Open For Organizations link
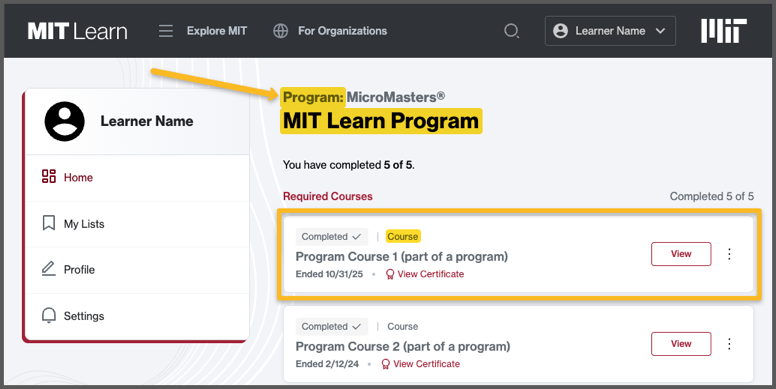 [x=342, y=31]
